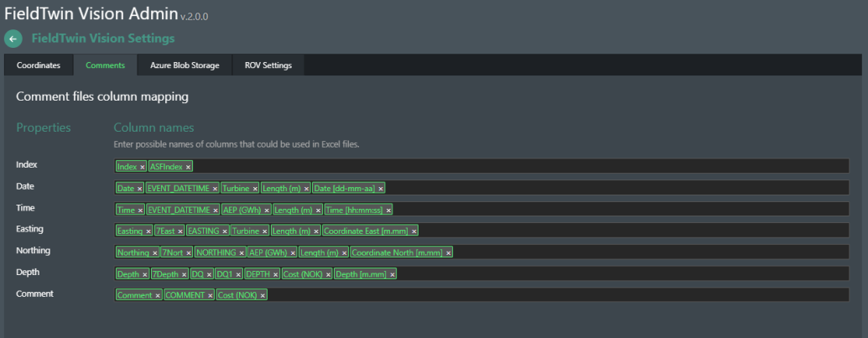868x338 pixels.
Task: Click the Northing column names input field
Action: point(481,252)
